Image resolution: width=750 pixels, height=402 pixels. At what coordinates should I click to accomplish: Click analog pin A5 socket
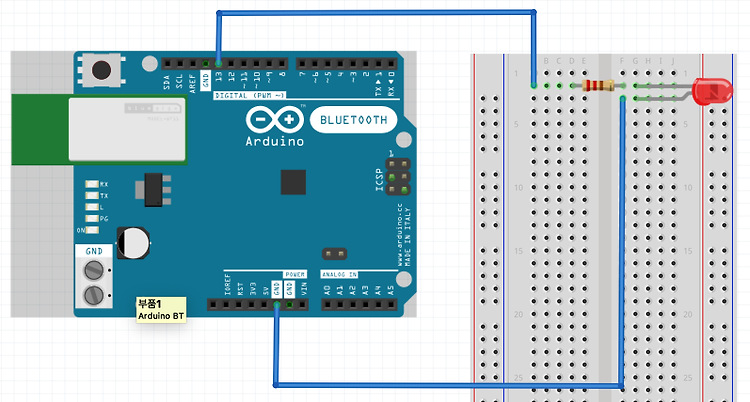tap(391, 304)
